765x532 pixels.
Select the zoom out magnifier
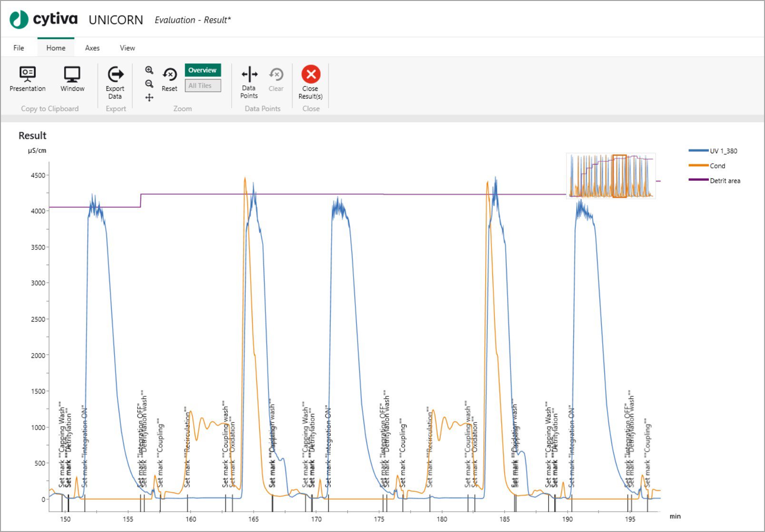pos(149,84)
